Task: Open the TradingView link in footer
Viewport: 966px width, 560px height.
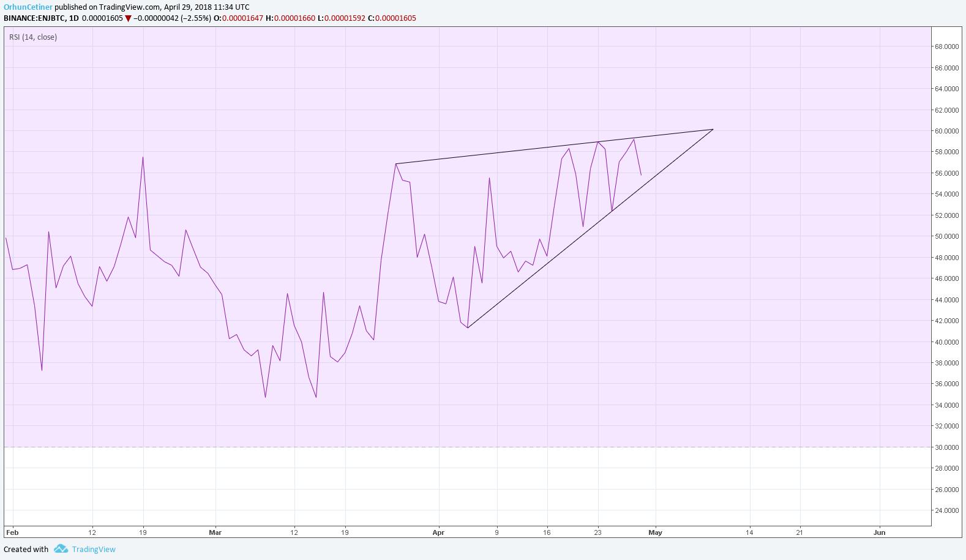Action: (94, 550)
